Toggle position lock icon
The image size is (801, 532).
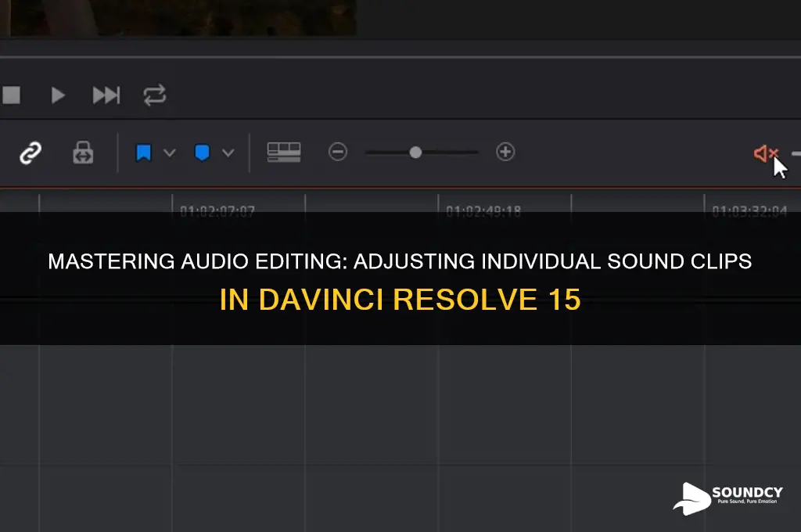[83, 153]
